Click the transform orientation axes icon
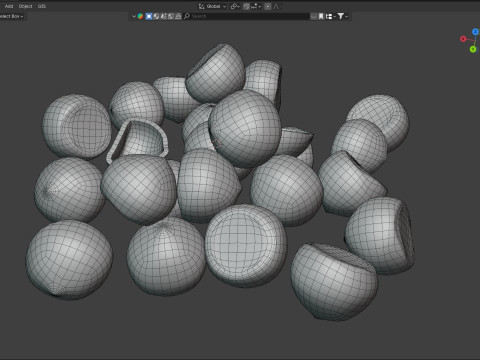The image size is (480, 360). 201,6
